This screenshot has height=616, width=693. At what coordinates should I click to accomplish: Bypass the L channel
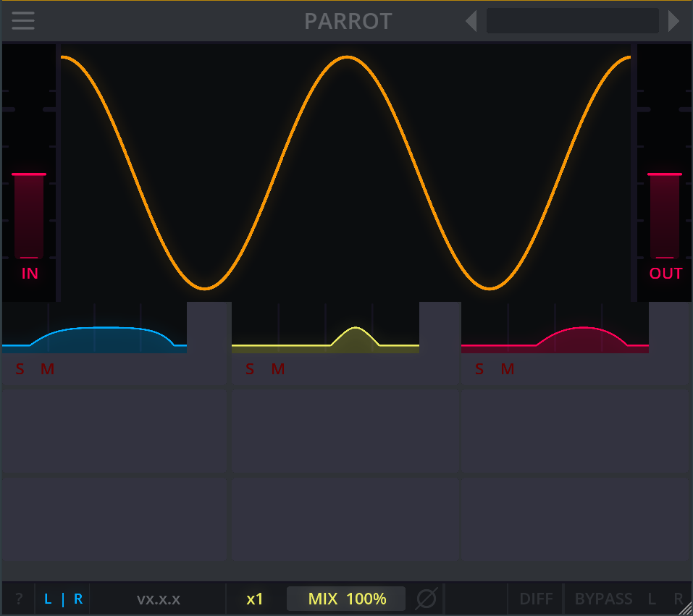point(652,599)
